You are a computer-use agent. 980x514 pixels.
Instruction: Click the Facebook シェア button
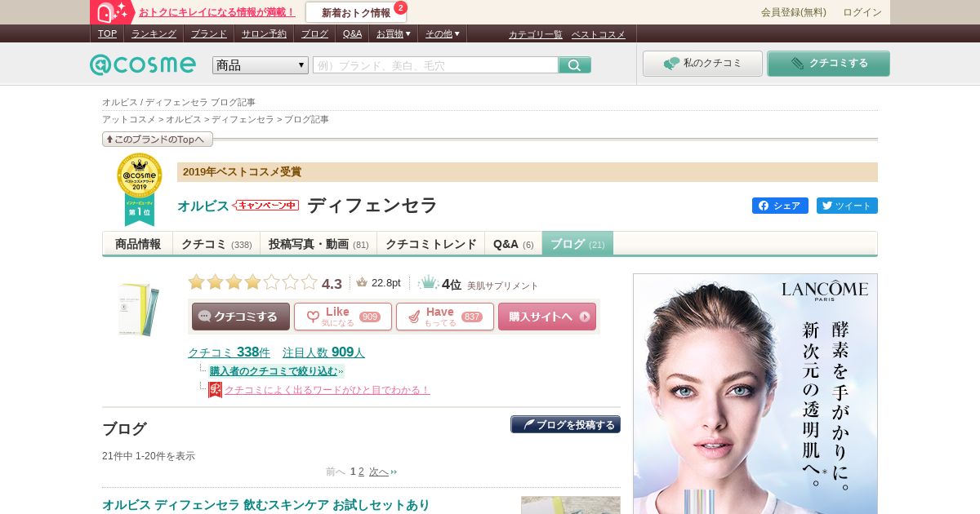click(780, 206)
